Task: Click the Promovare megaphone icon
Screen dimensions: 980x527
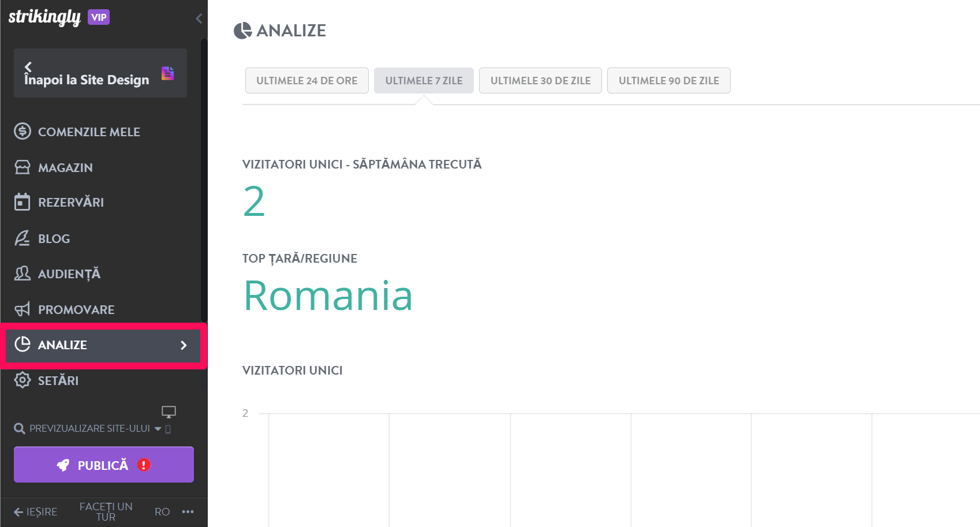Action: [x=22, y=309]
